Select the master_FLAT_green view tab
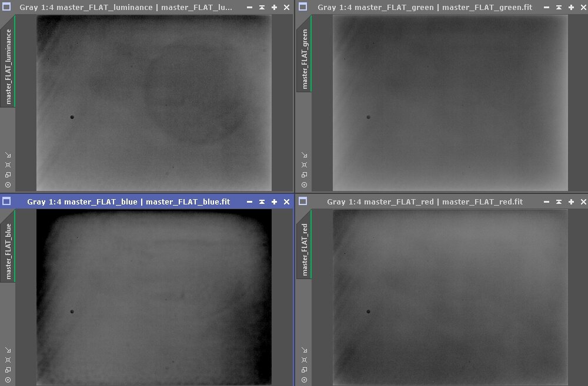The height and width of the screenshot is (386, 588). coord(305,59)
